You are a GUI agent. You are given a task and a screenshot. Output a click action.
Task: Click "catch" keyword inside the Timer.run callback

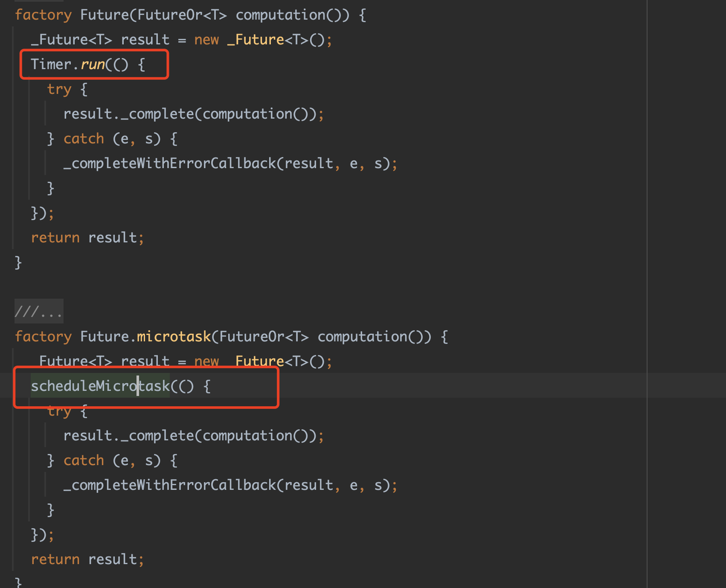coord(84,139)
